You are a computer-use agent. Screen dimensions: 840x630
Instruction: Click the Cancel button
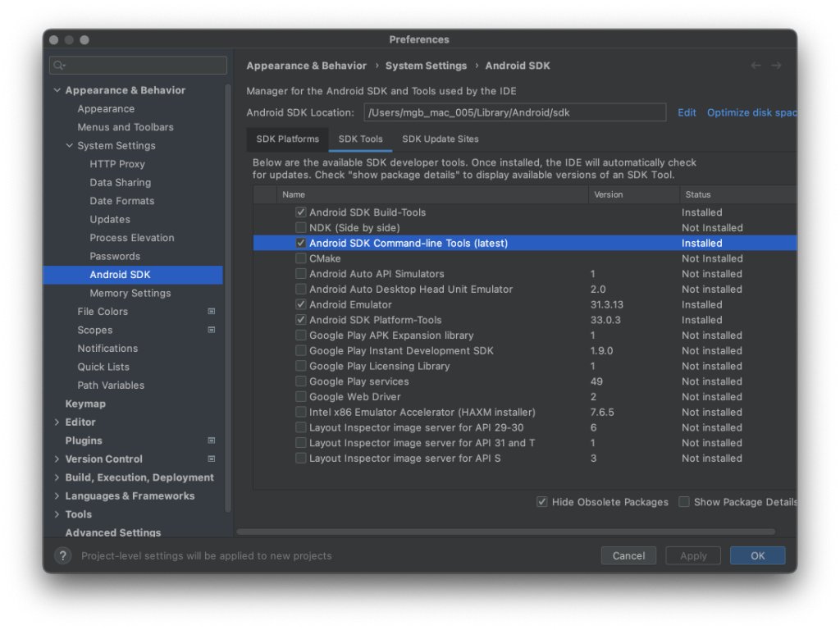(x=628, y=556)
